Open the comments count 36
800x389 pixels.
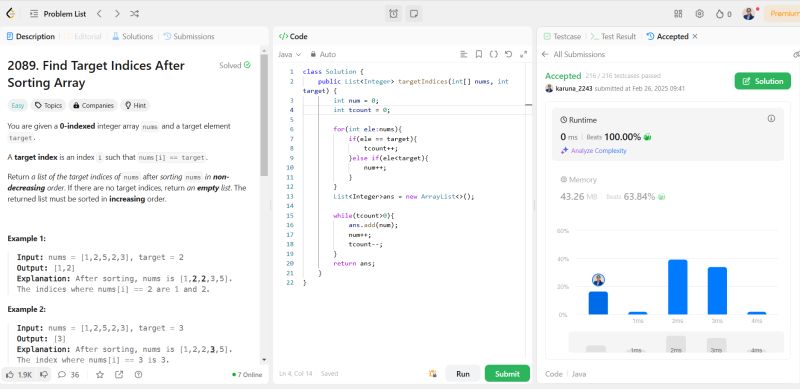[x=68, y=374]
